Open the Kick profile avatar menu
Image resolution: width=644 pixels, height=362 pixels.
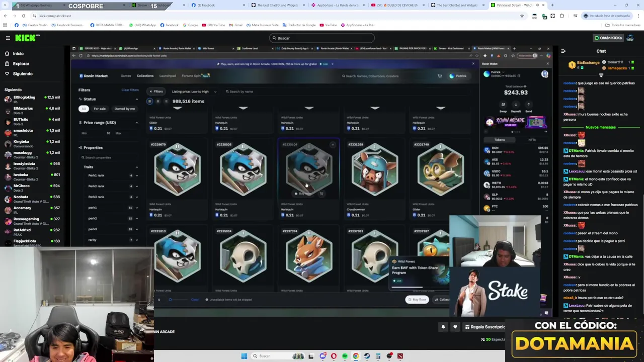(630, 38)
